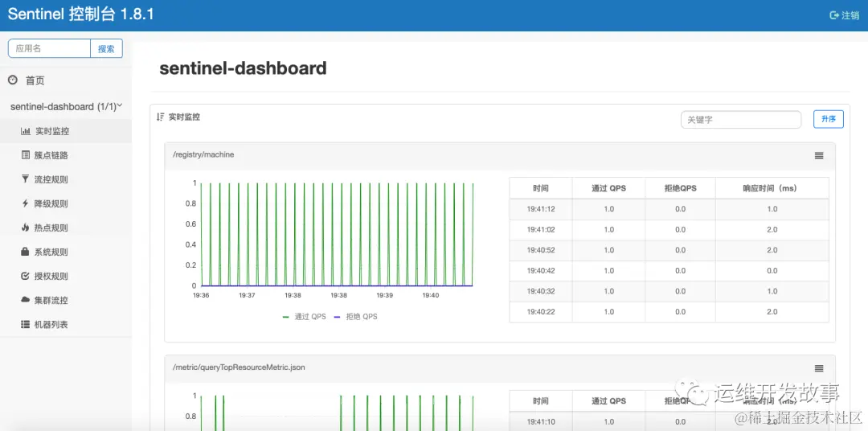Click the /registry/machine resource title
This screenshot has height=431, width=868.
click(203, 154)
